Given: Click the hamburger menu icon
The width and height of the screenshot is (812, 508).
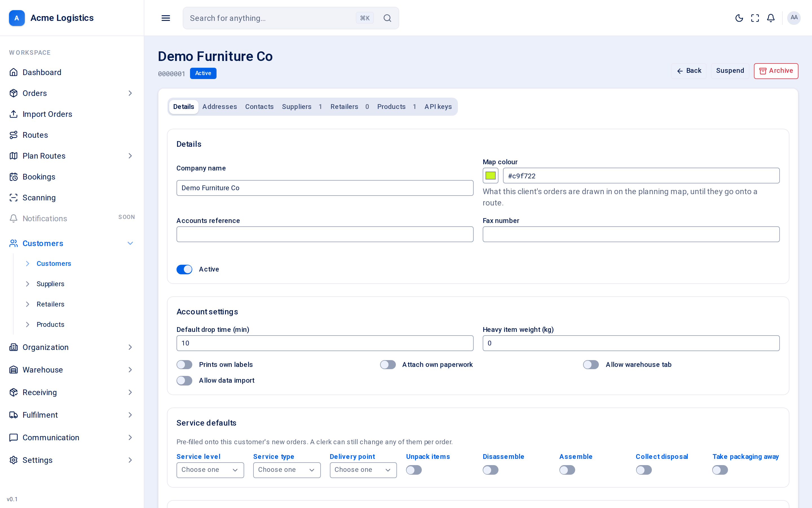Looking at the screenshot, I should click(166, 18).
